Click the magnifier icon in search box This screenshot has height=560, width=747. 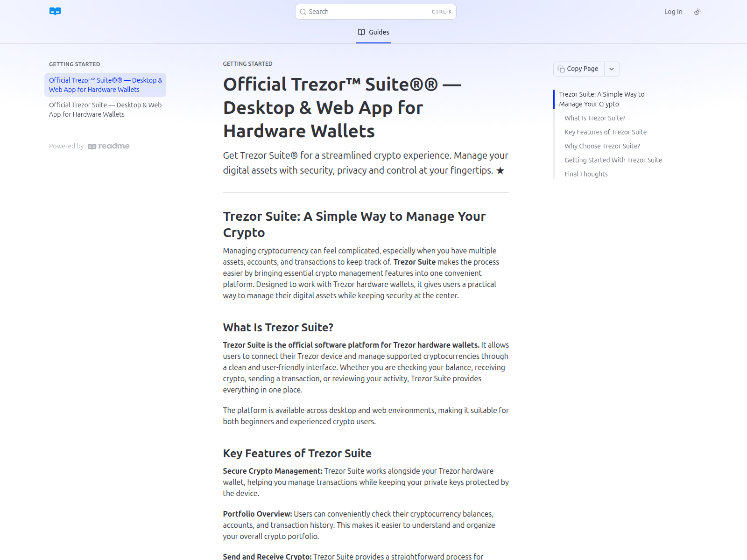(x=303, y=12)
